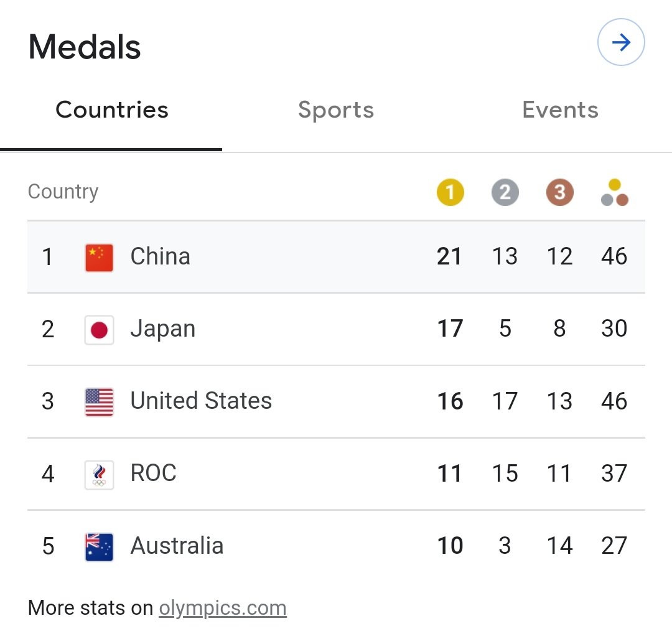Click the total medals column icon

(x=614, y=192)
